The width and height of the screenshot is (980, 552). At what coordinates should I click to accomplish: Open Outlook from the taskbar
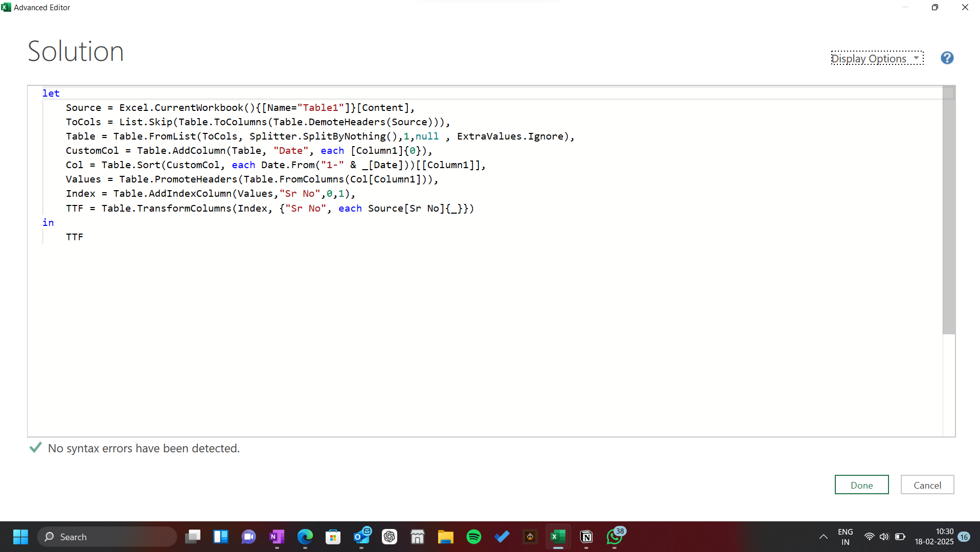pyautogui.click(x=362, y=537)
